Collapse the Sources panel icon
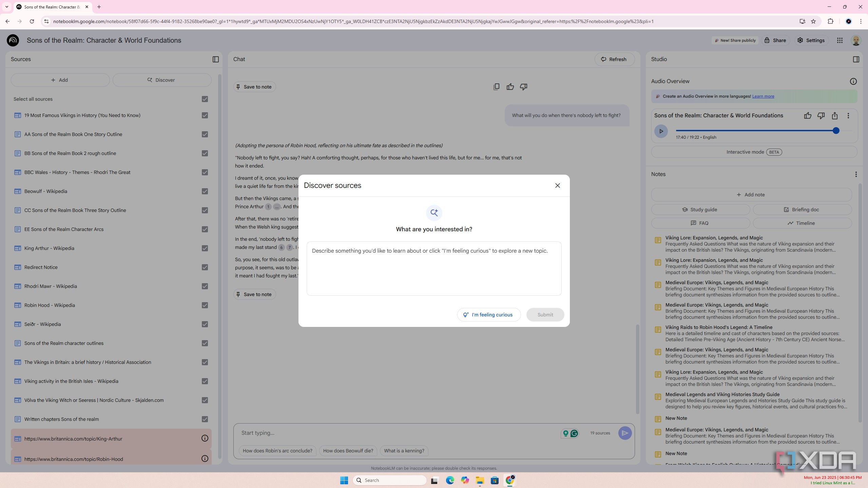 (x=216, y=59)
